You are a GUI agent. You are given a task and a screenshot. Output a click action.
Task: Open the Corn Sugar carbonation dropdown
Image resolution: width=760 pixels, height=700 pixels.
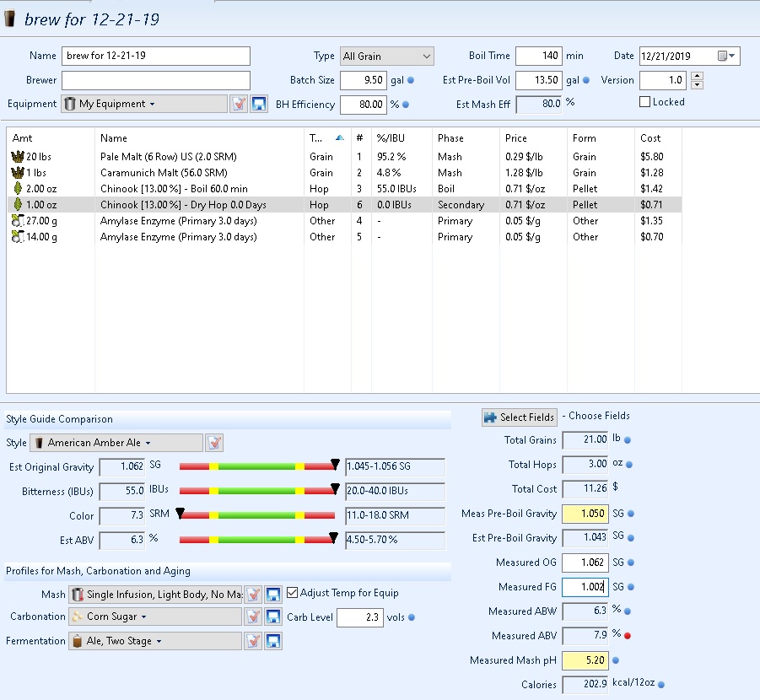(155, 617)
